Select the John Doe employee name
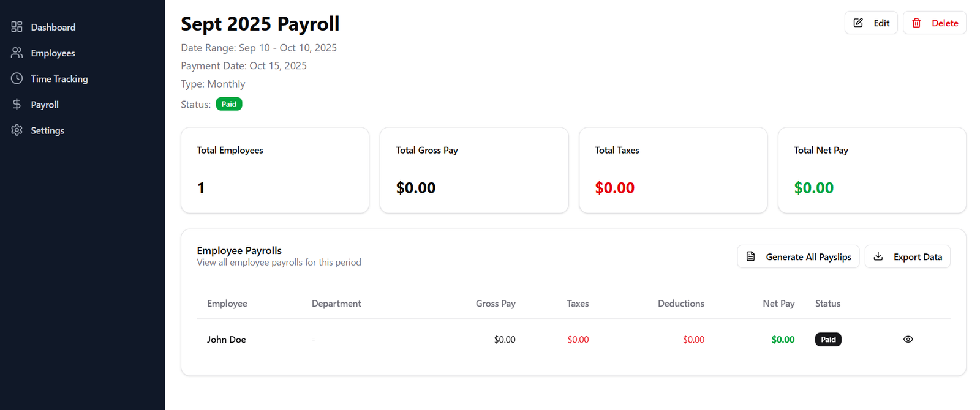The width and height of the screenshot is (980, 410). pyautogui.click(x=226, y=340)
